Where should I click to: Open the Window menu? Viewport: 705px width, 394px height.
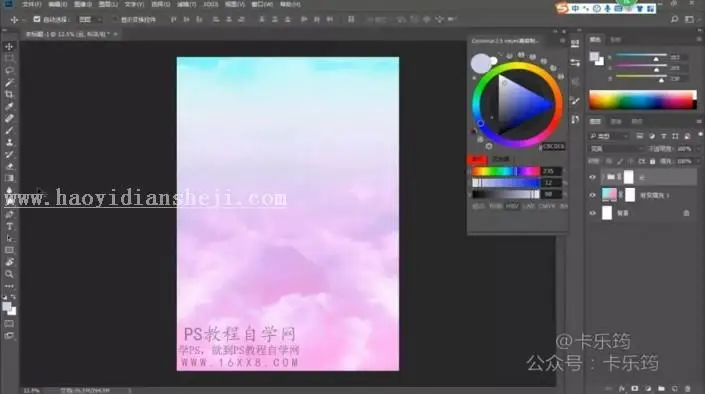(262, 4)
